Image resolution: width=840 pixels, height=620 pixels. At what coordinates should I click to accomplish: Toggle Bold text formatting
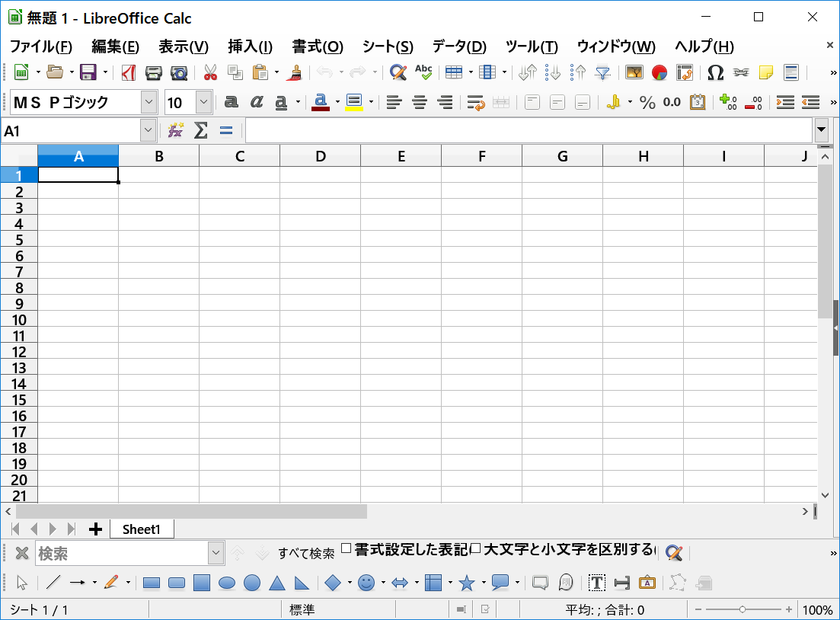(231, 102)
